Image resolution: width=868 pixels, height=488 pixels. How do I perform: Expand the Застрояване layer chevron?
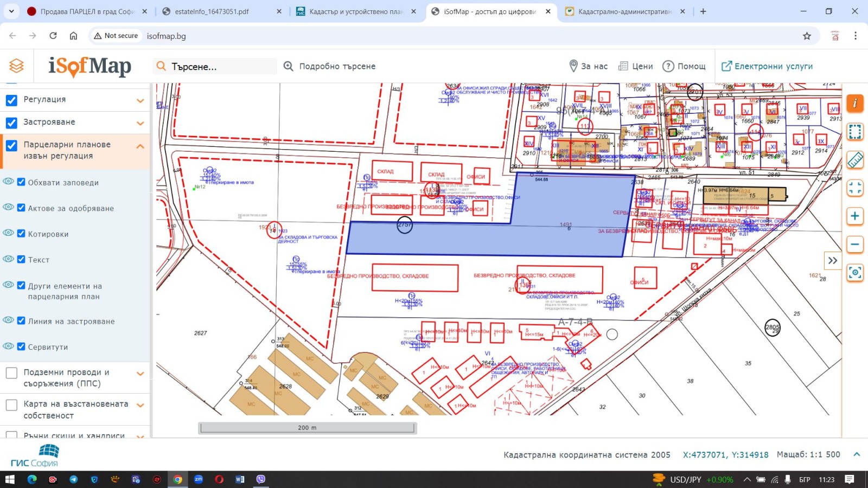141,123
